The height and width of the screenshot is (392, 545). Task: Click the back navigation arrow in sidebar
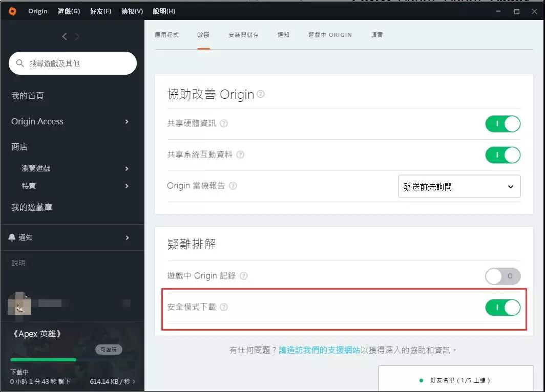pos(64,36)
